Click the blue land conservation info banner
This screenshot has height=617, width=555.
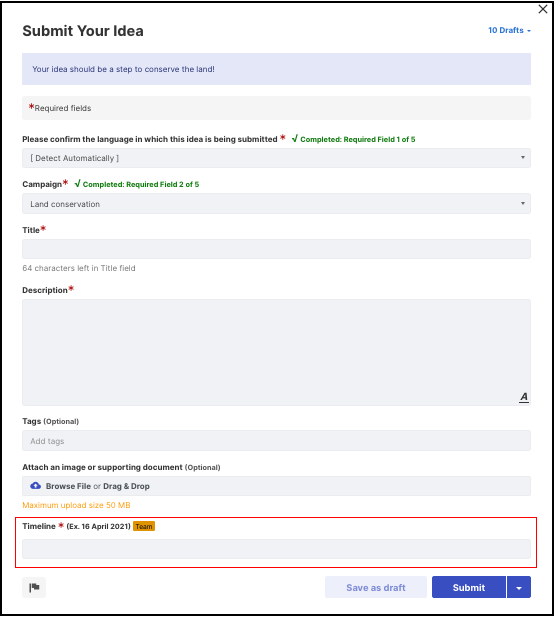(x=276, y=69)
